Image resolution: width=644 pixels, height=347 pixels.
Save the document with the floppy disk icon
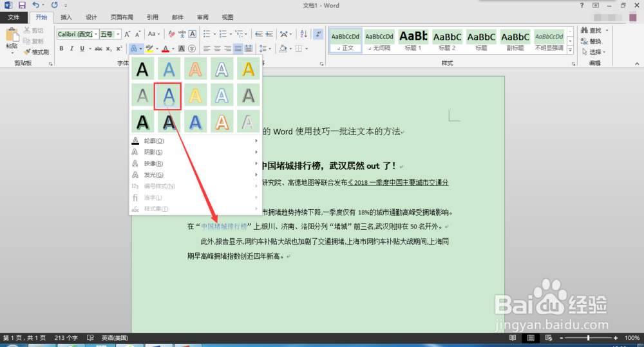click(x=22, y=5)
